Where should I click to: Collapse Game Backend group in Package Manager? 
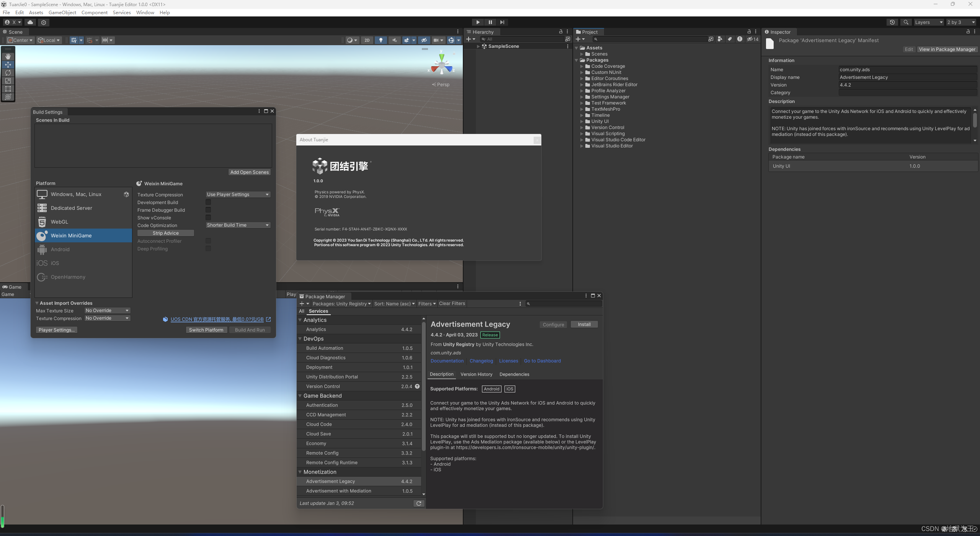[x=300, y=396]
